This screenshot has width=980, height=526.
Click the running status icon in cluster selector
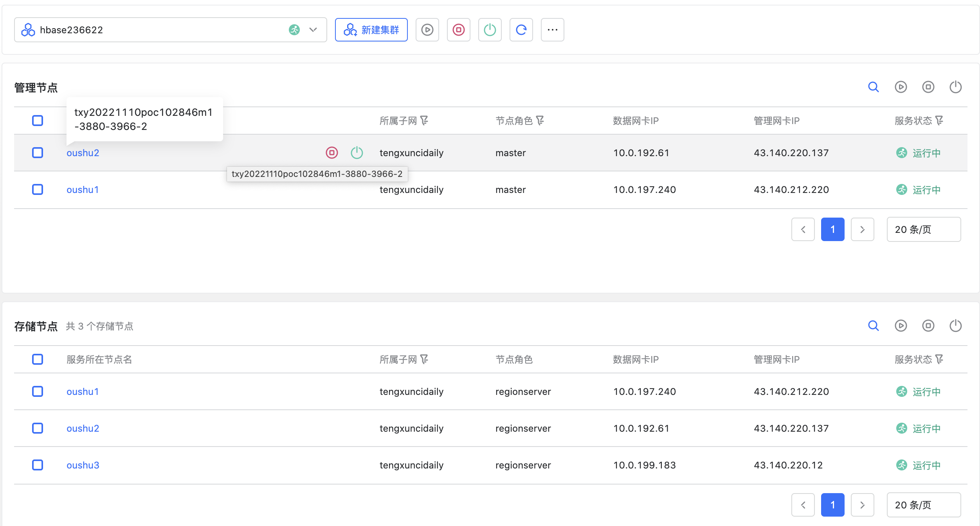coord(294,30)
